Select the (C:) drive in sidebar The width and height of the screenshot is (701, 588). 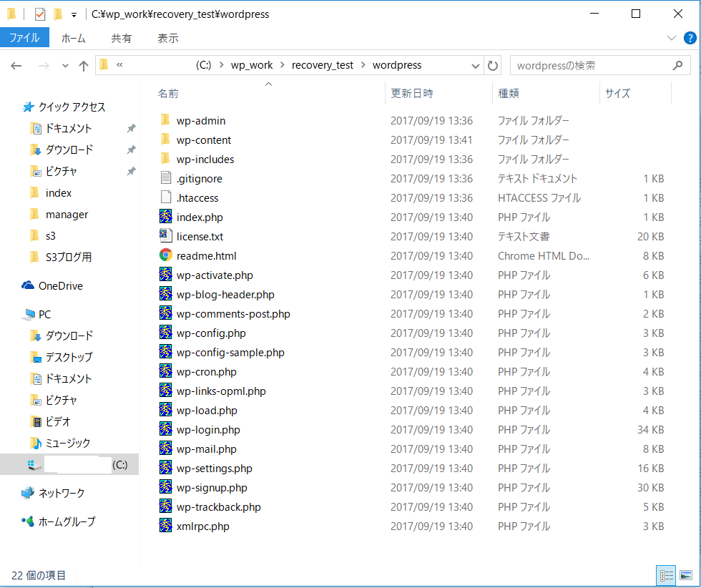[x=69, y=464]
